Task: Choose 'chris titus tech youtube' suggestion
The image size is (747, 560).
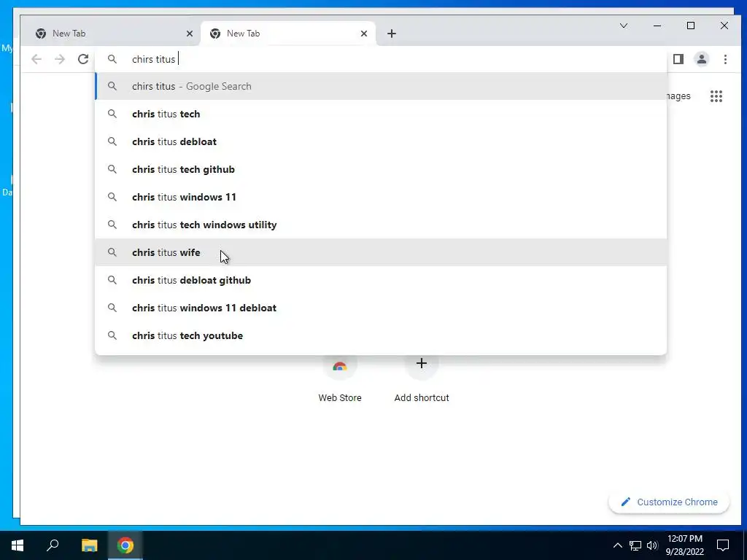Action: [x=381, y=335]
